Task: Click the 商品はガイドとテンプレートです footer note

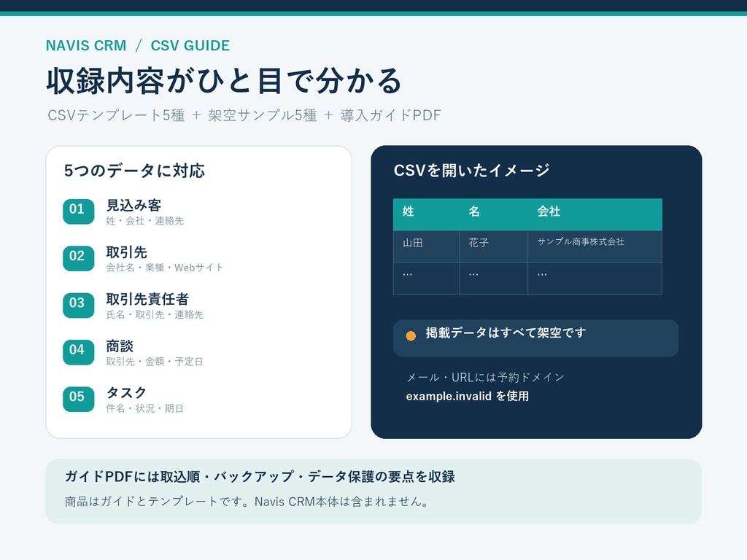Action: 247,502
